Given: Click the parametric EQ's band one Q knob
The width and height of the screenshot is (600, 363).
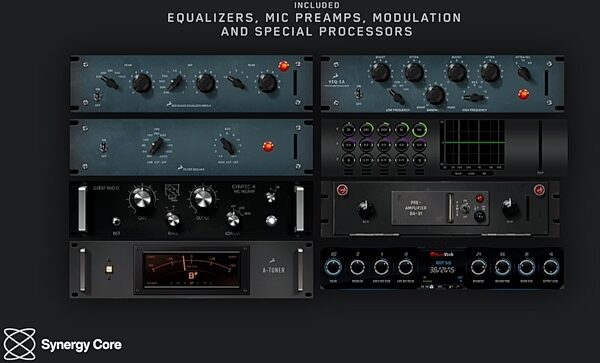Looking at the screenshot, I should coord(349,160).
